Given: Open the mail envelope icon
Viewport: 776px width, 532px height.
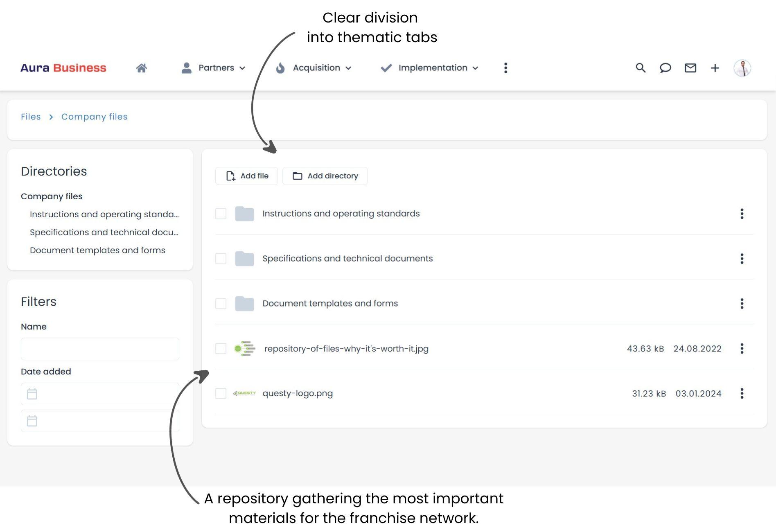Looking at the screenshot, I should (690, 68).
